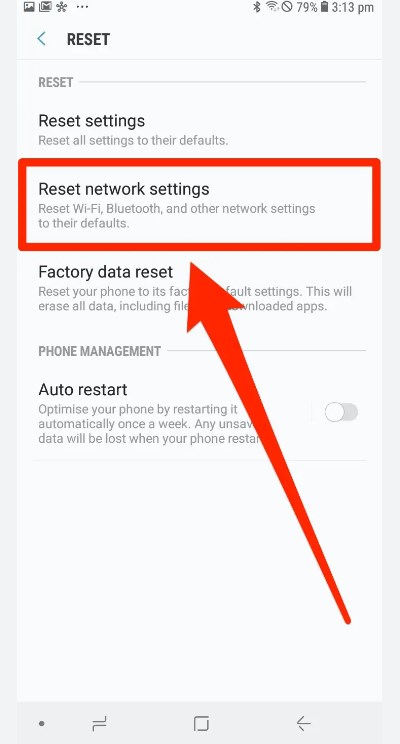
Task: Tap the pinwheel notification icon in status bar
Action: pos(61,7)
